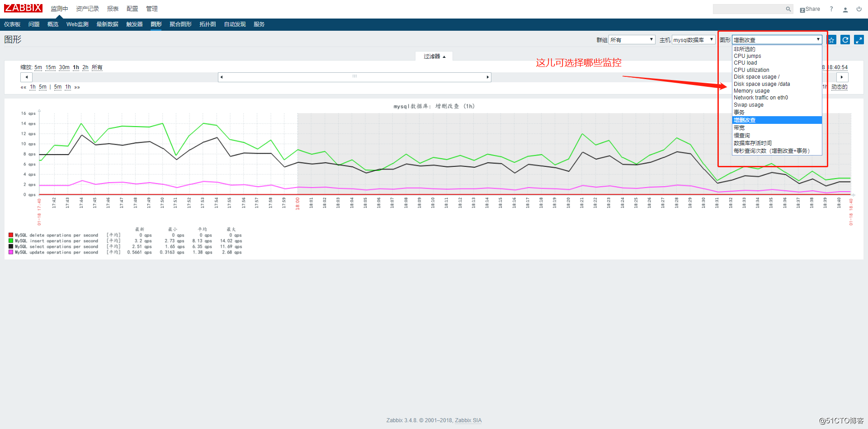
Task: Click timeline right arrow button
Action: (842, 77)
